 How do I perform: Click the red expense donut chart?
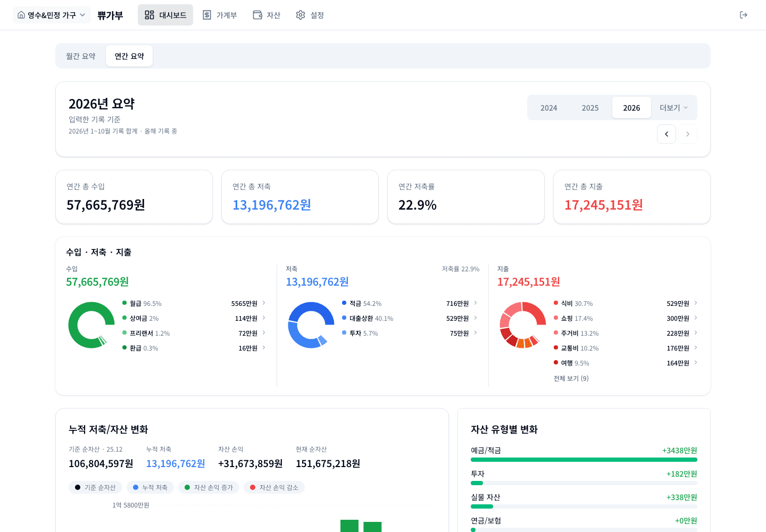[x=523, y=325]
